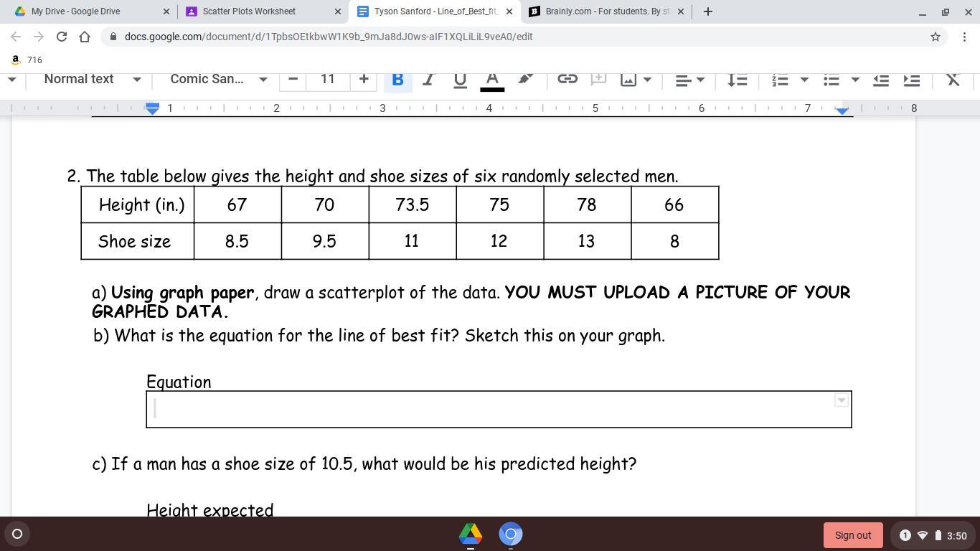
Task: Switch to the Brainly.com tab
Action: coord(607,11)
